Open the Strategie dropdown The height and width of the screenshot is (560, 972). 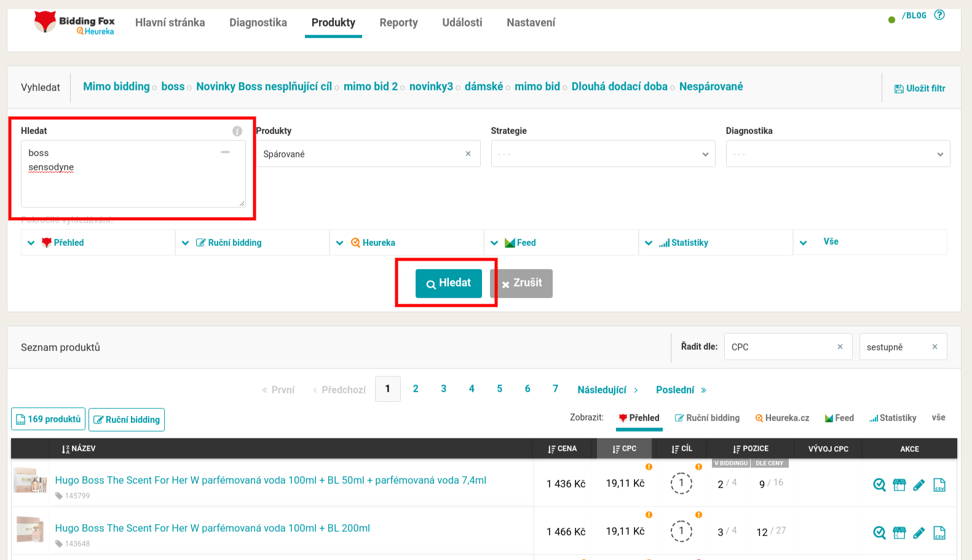tap(603, 154)
